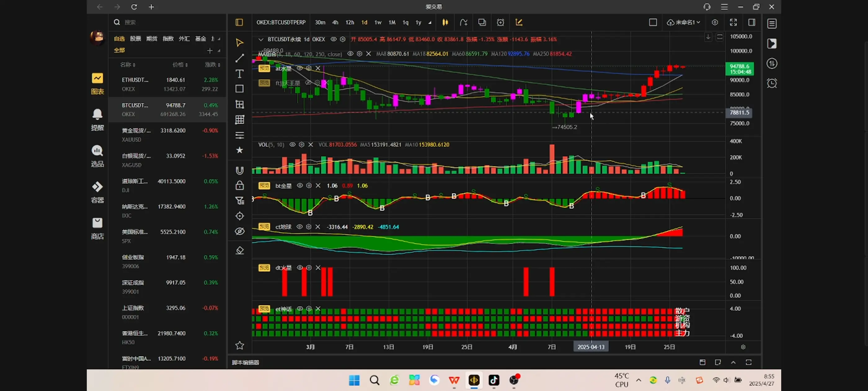Add a symbol with the plus button
Viewport: 868px width, 391px height.
point(210,51)
